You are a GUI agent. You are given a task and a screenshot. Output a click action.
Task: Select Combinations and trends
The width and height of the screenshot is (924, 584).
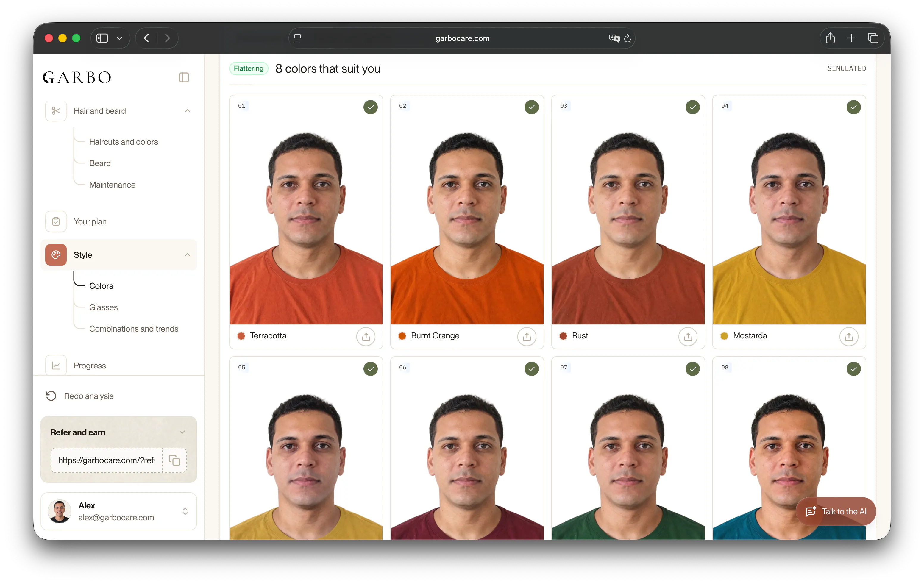coord(134,329)
